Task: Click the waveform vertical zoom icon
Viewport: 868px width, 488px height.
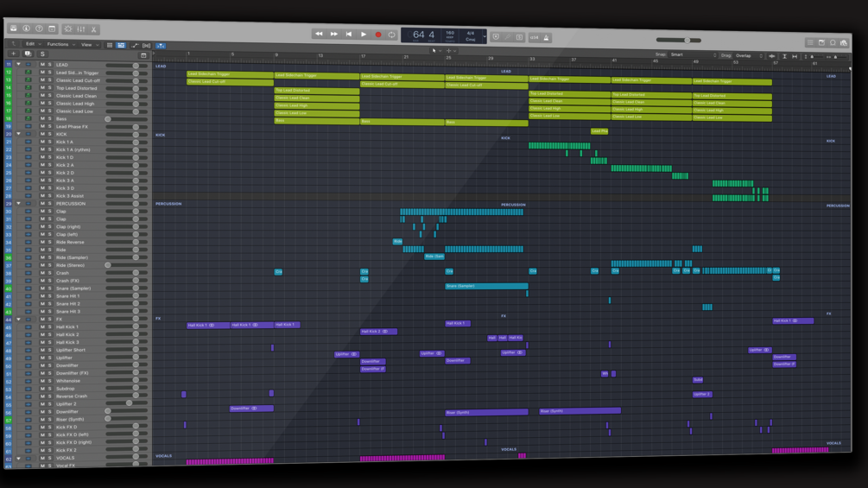Action: click(772, 56)
